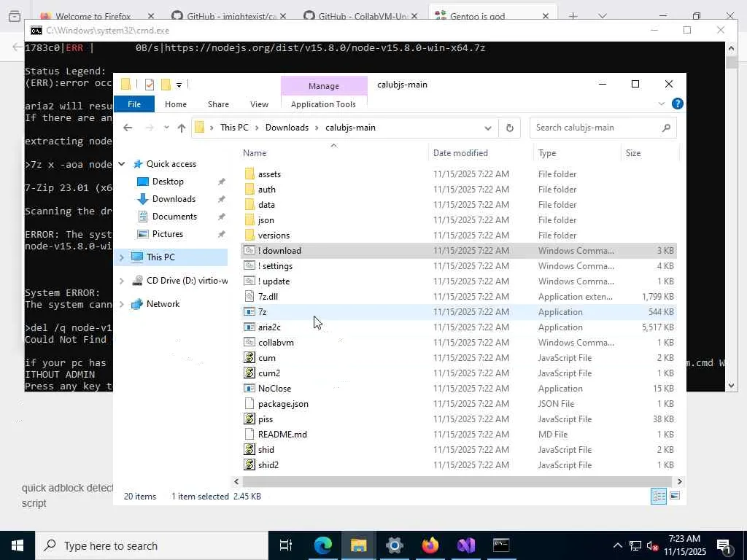Click the '! settings' command script icon
747x560 pixels.
249,265
